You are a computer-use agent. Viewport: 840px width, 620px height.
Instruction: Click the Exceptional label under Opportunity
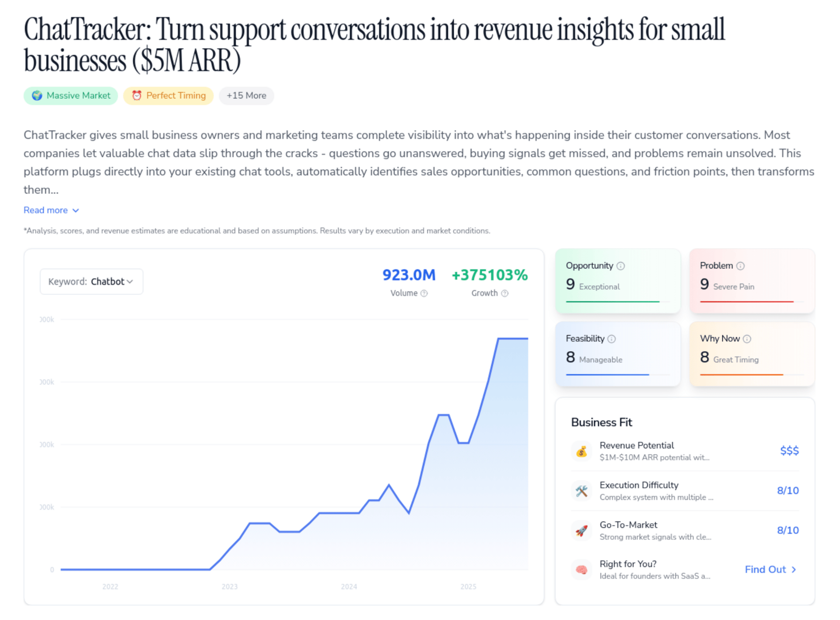(x=599, y=287)
